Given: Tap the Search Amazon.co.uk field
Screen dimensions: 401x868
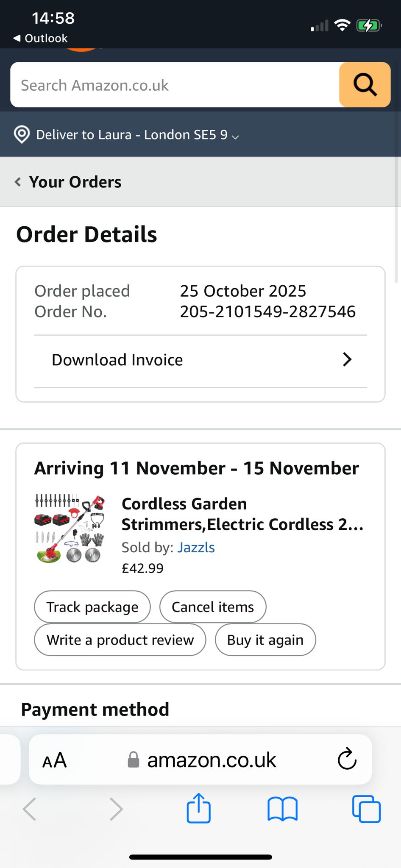Looking at the screenshot, I should pos(174,85).
